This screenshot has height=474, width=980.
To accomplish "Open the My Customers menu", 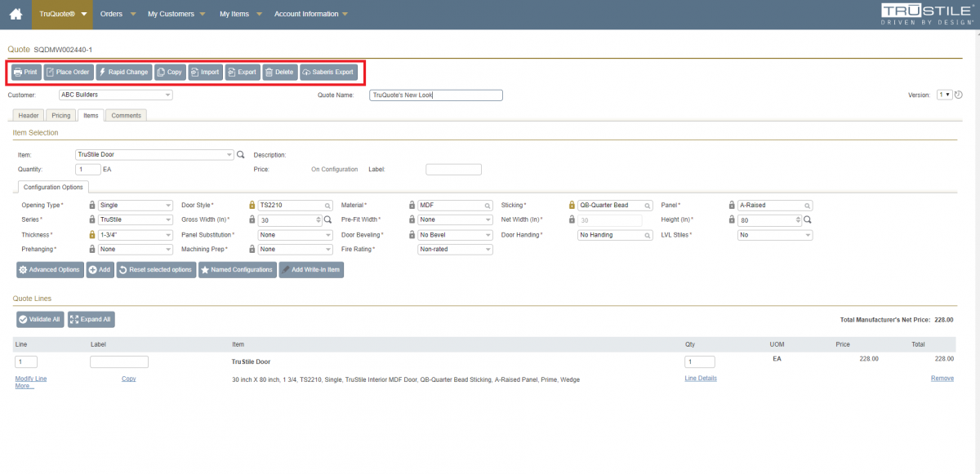I will pos(176,14).
